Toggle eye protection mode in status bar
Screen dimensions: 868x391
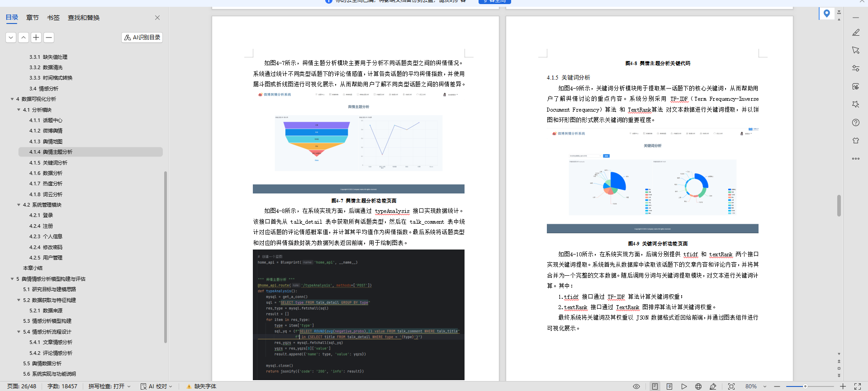point(636,386)
